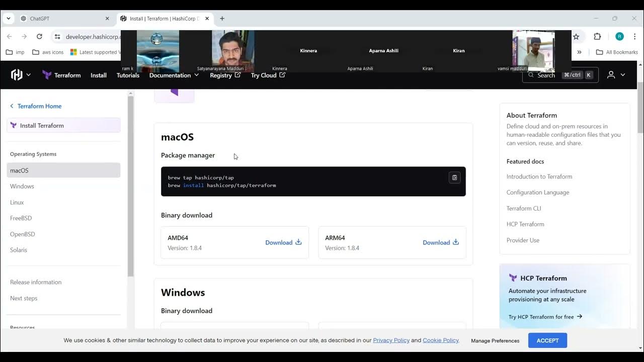Select macOS in Operating Systems list

point(63,170)
